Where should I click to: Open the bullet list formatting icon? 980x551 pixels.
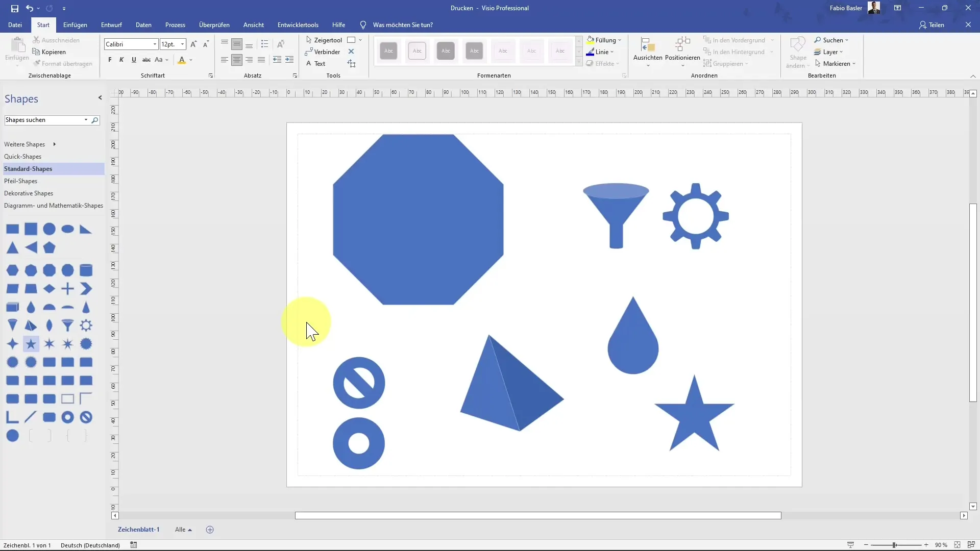coord(264,44)
